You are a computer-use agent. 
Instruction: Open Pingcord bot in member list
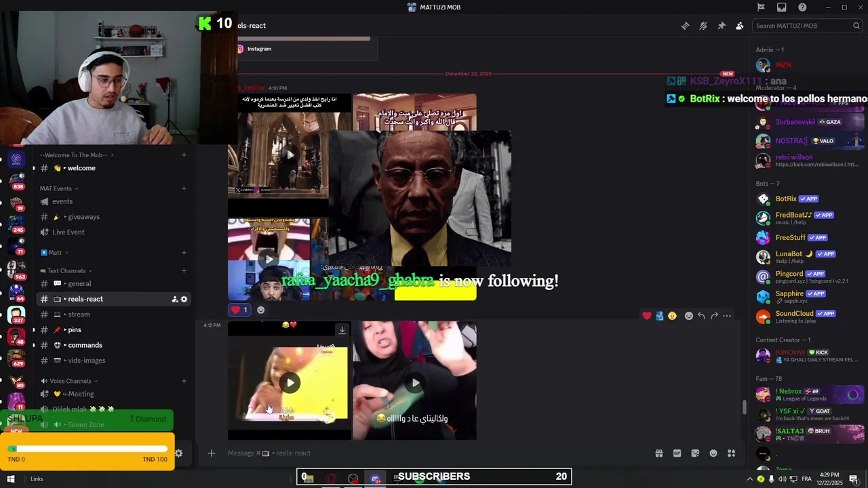click(808, 277)
